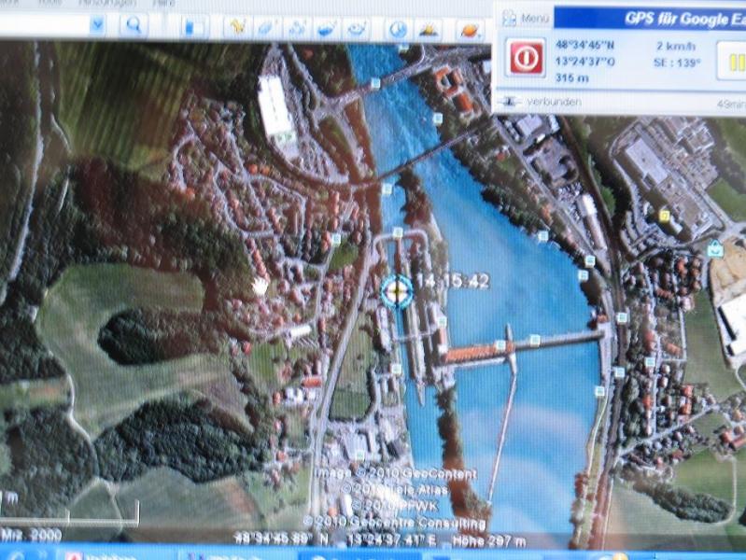Click the search magnifier button
Viewport: 746px width, 560px height.
click(134, 25)
